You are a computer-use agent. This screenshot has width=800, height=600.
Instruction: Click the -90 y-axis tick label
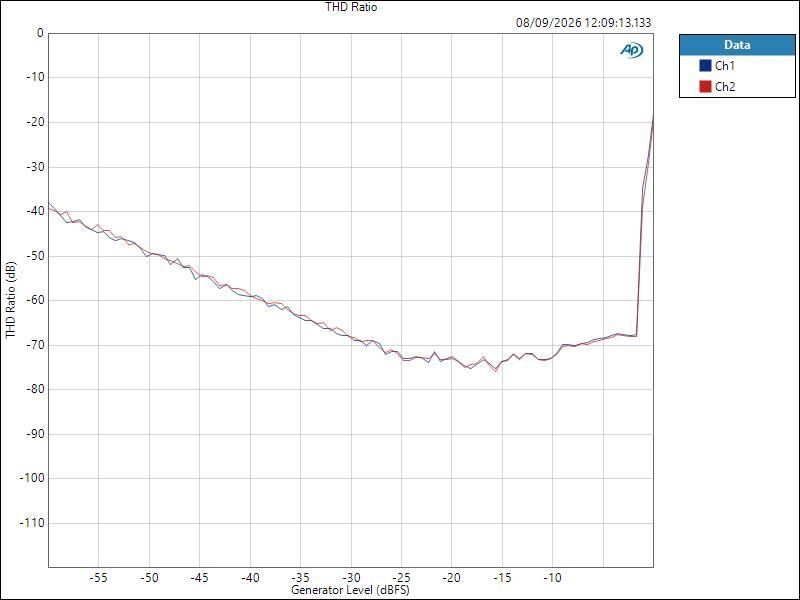[x=35, y=434]
